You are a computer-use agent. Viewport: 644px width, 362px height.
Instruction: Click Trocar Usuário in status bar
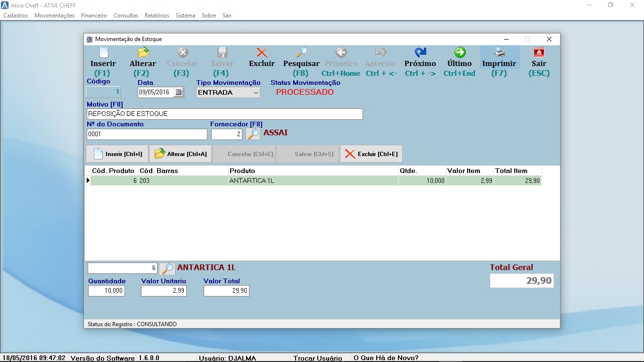(318, 358)
